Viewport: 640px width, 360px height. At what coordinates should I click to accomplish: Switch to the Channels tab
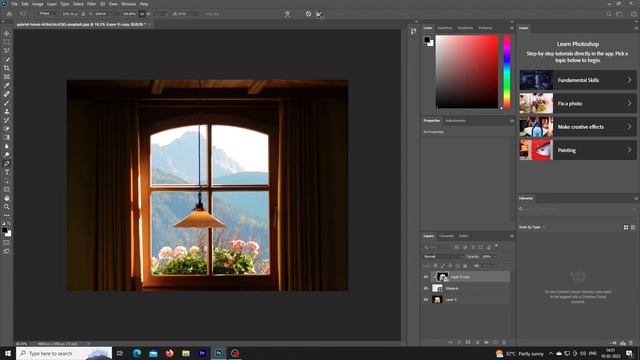pos(446,236)
